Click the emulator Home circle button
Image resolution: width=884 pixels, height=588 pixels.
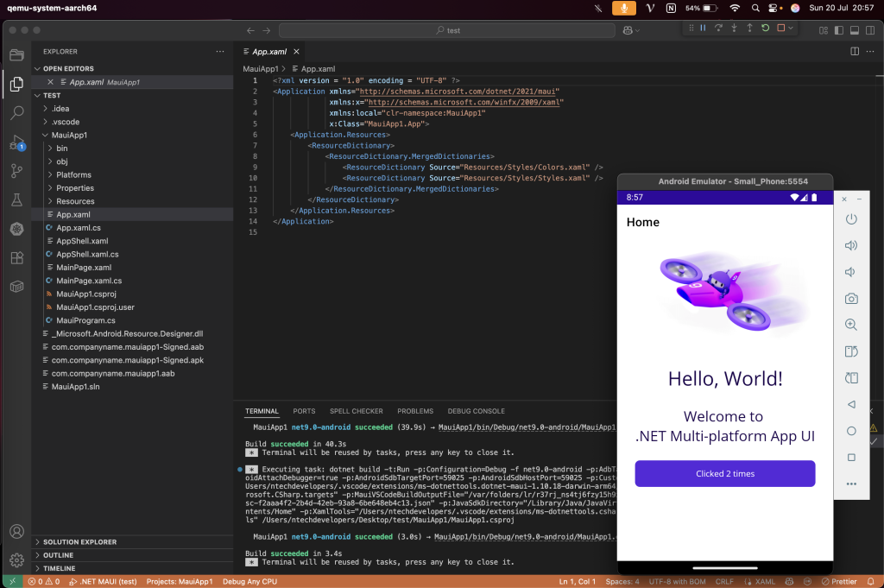pyautogui.click(x=851, y=431)
